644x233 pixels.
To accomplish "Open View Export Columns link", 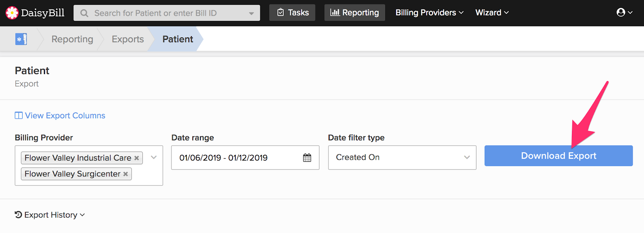I will 60,115.
